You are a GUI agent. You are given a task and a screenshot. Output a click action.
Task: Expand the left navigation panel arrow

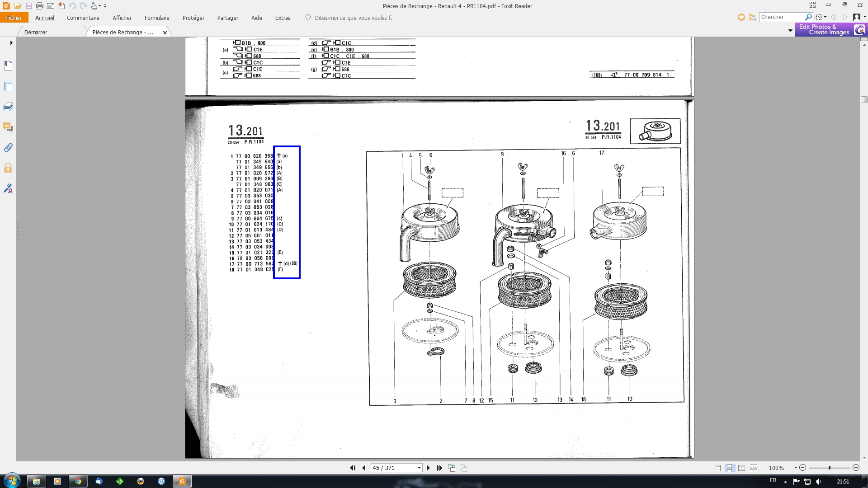coord(11,43)
